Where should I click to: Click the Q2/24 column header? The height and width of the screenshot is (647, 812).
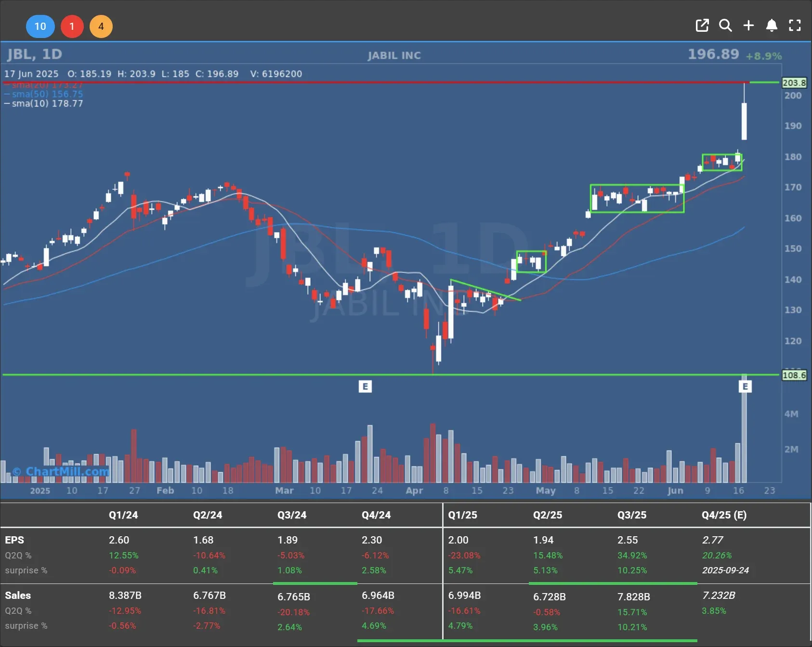208,515
